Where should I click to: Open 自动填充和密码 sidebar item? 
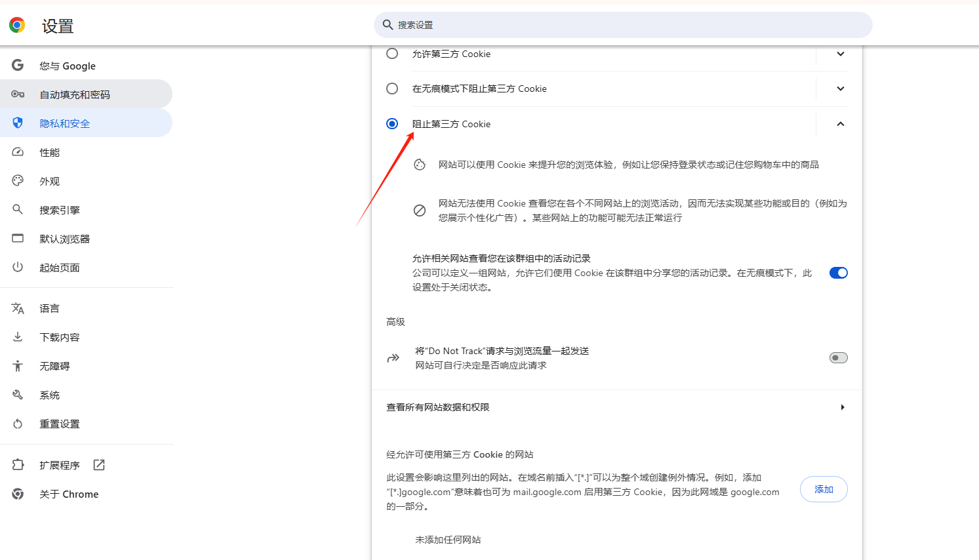(x=86, y=94)
